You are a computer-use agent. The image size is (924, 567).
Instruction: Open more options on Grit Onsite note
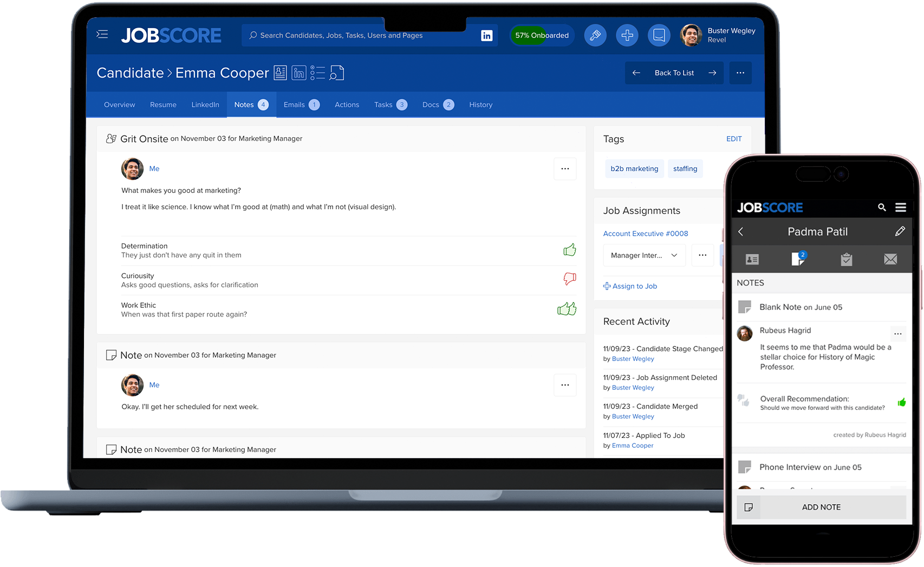click(x=565, y=169)
